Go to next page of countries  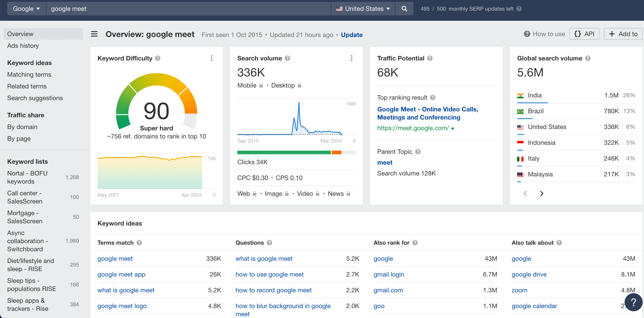(542, 194)
